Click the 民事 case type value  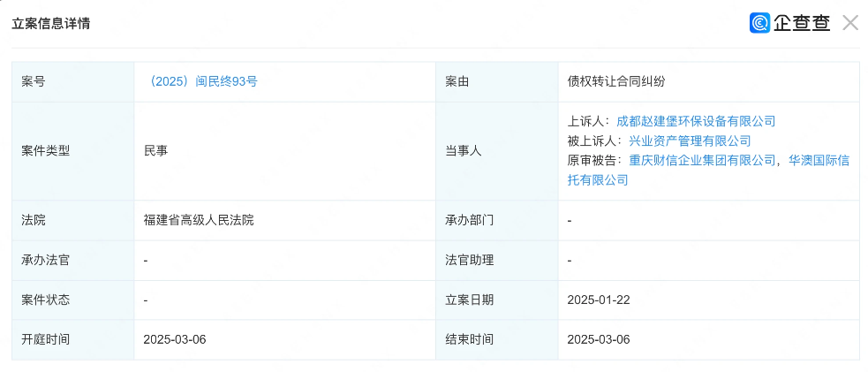point(155,150)
